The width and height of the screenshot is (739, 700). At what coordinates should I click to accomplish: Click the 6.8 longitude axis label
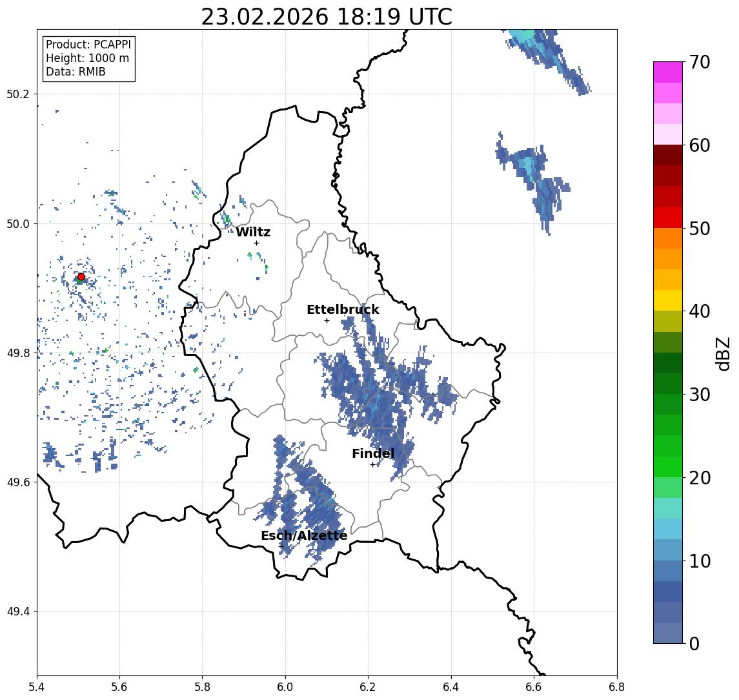click(x=616, y=687)
